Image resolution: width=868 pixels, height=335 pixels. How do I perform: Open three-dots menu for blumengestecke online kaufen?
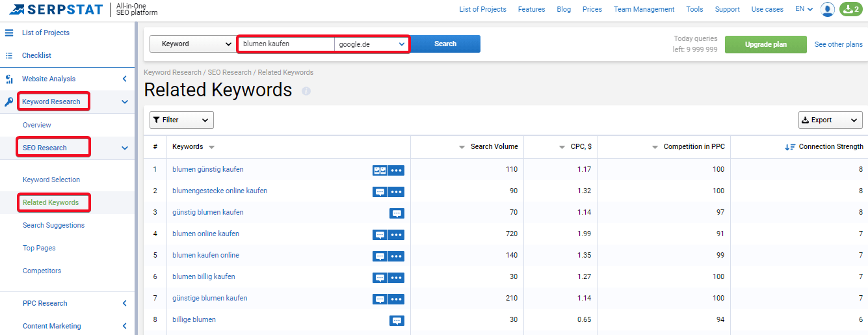point(397,192)
